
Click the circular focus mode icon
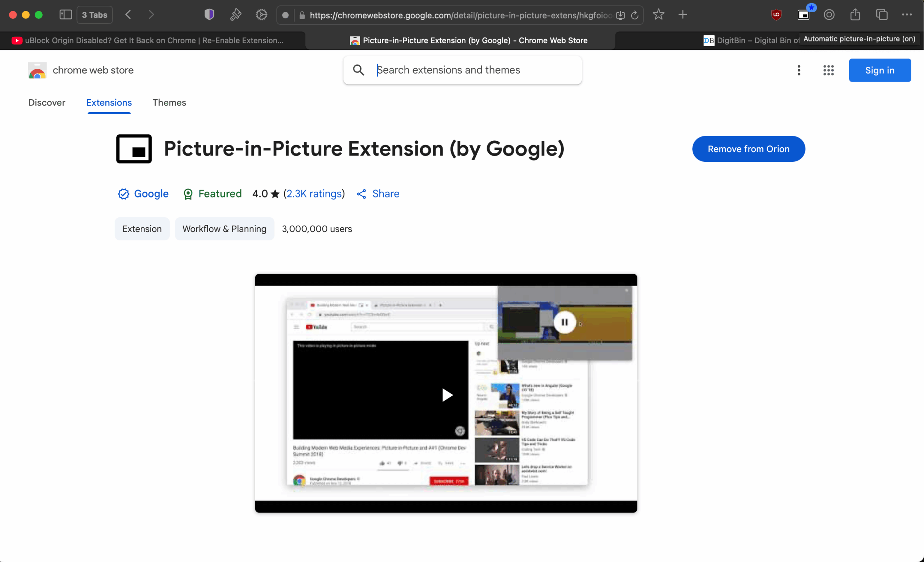pos(829,15)
